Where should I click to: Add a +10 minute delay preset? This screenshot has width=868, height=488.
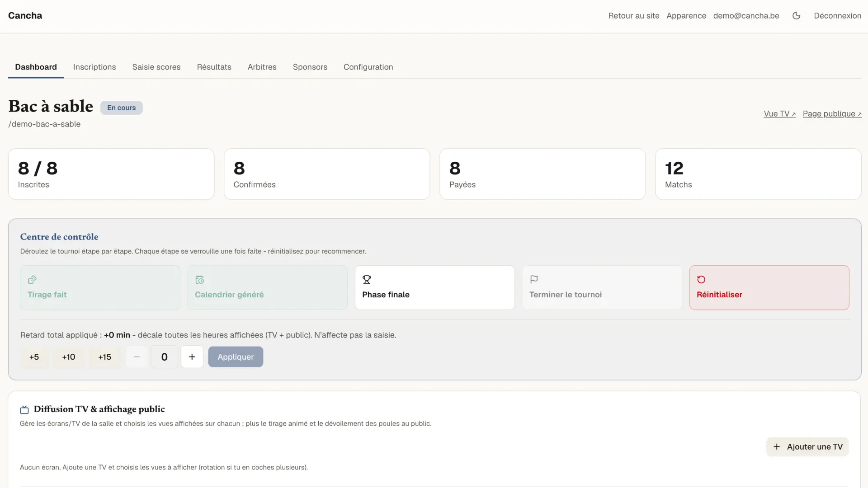point(69,357)
